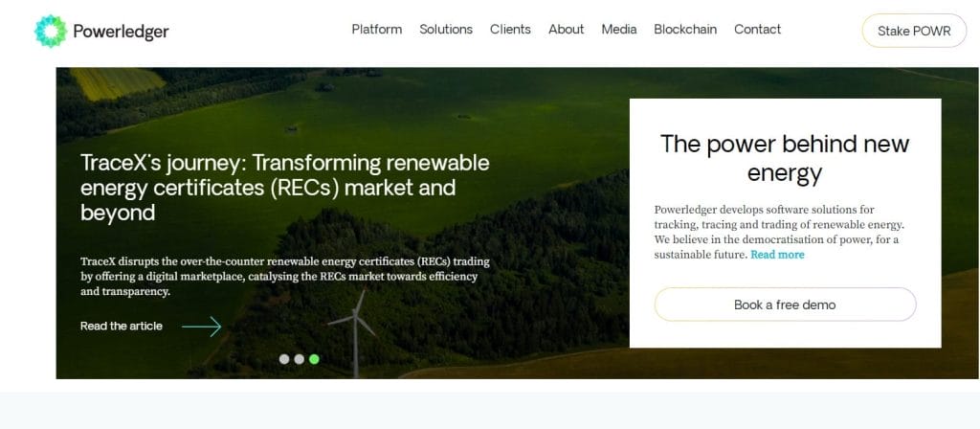
Task: Click the Powerledger develops software paragraph
Action: [779, 232]
